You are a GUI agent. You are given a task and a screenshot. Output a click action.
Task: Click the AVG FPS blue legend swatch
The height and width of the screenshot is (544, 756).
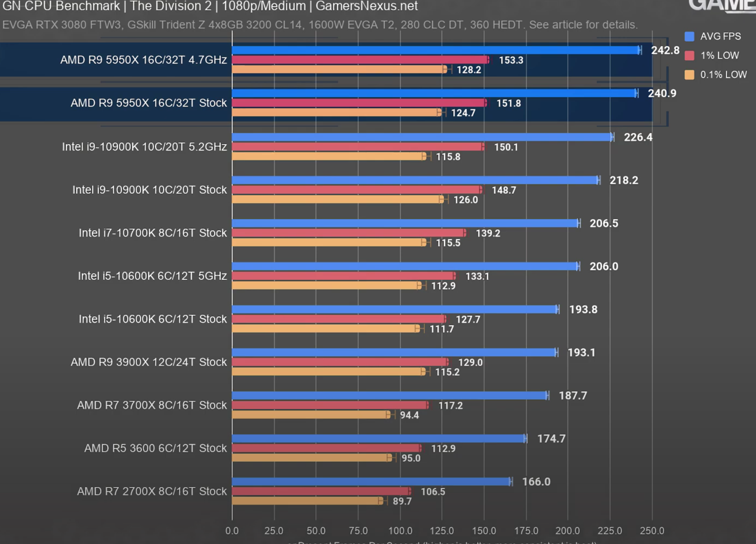pos(689,36)
